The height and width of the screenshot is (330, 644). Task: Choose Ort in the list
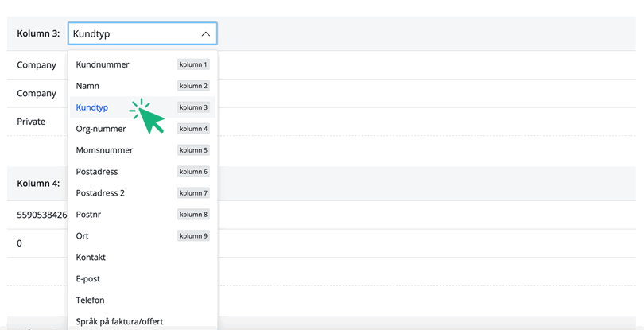(82, 236)
